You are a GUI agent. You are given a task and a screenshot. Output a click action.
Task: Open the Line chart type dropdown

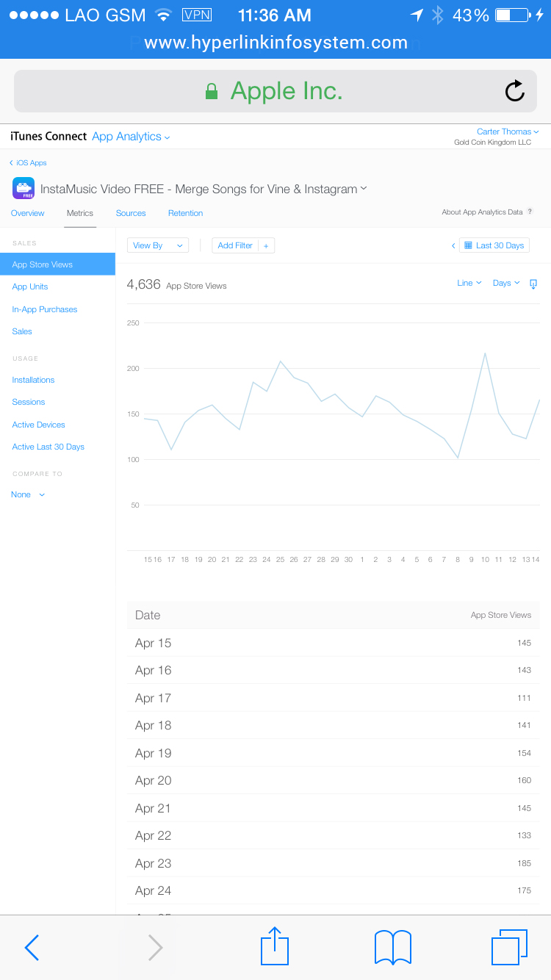point(469,283)
